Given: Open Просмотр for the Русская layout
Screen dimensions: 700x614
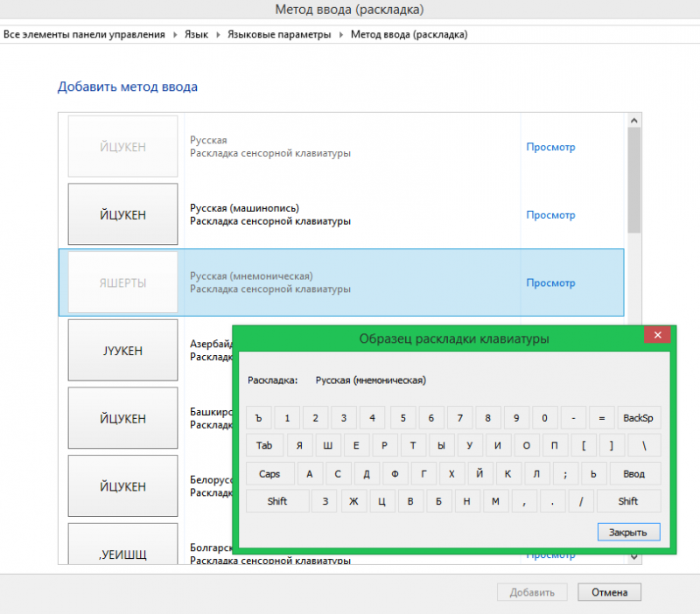Looking at the screenshot, I should [550, 147].
